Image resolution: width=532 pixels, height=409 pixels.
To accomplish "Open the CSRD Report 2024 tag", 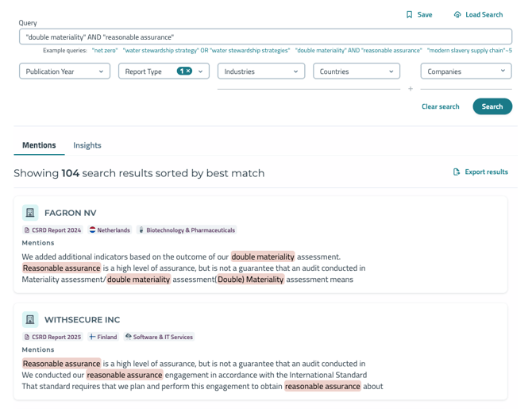I will (x=52, y=230).
